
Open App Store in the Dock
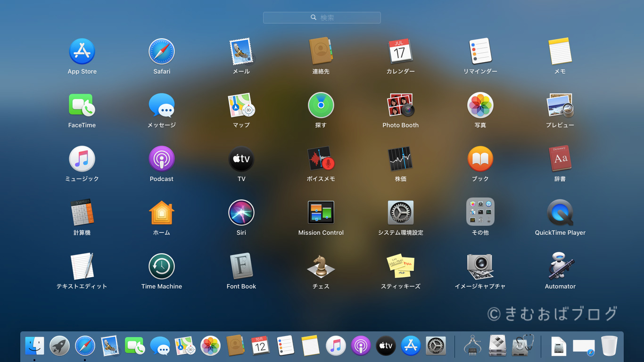(411, 346)
